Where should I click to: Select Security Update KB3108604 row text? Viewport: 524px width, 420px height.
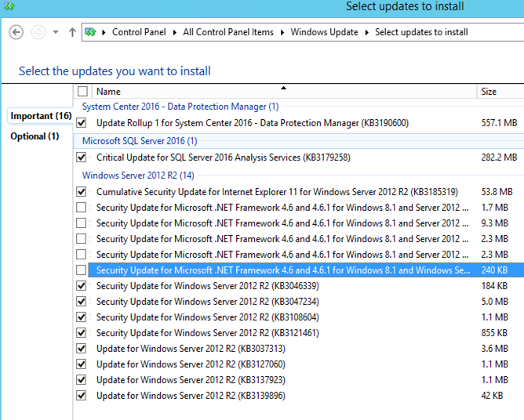[208, 317]
